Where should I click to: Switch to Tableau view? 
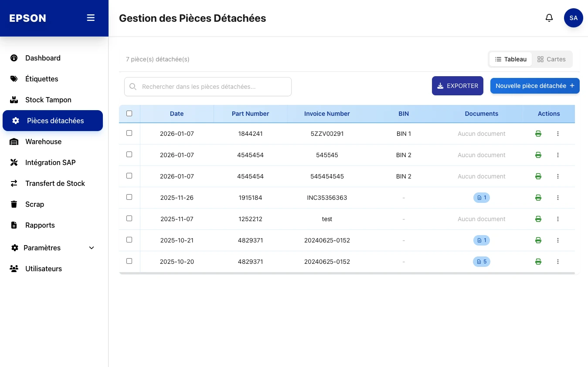pos(511,59)
